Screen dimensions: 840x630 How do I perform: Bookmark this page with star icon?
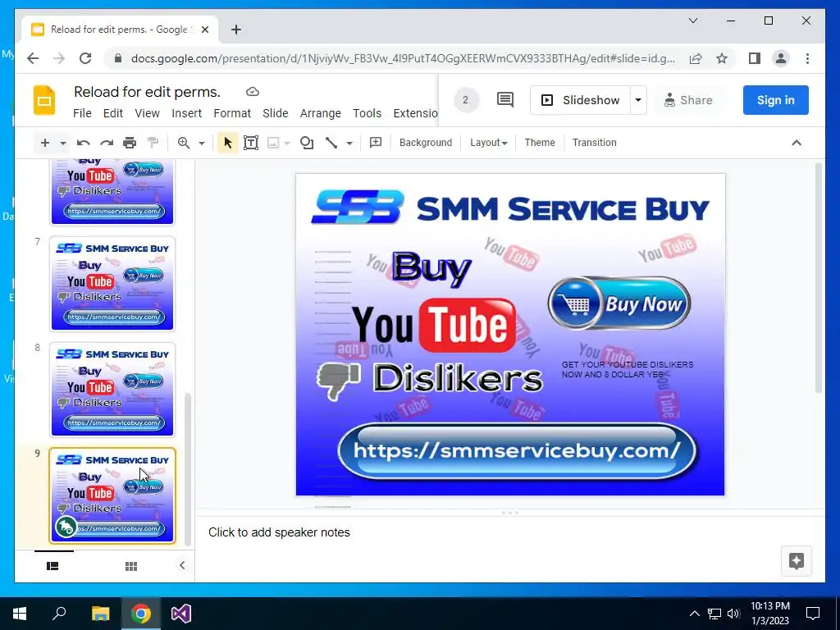click(x=722, y=58)
